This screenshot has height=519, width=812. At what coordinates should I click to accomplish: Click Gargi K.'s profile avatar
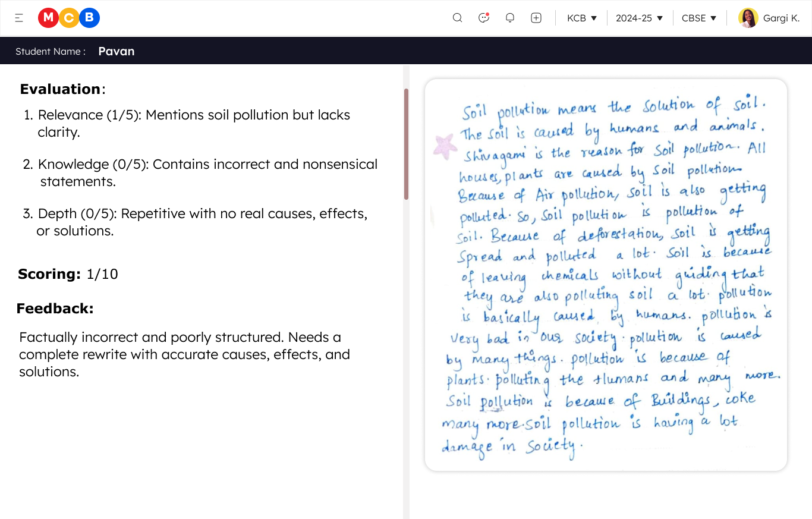pos(748,18)
